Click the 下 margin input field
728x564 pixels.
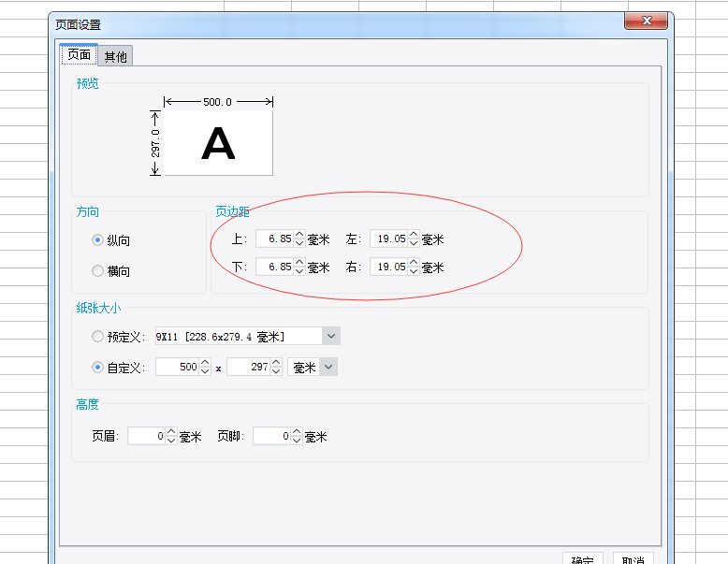(274, 267)
